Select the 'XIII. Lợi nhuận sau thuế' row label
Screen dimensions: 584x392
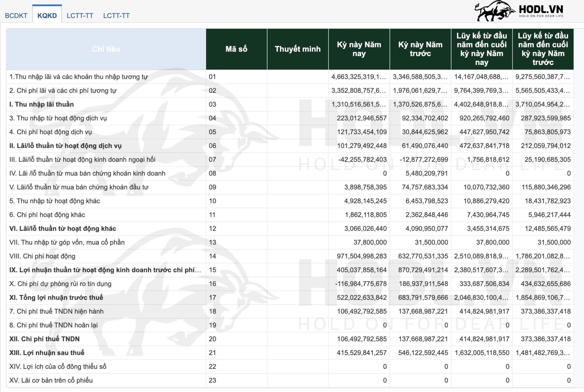tap(47, 353)
